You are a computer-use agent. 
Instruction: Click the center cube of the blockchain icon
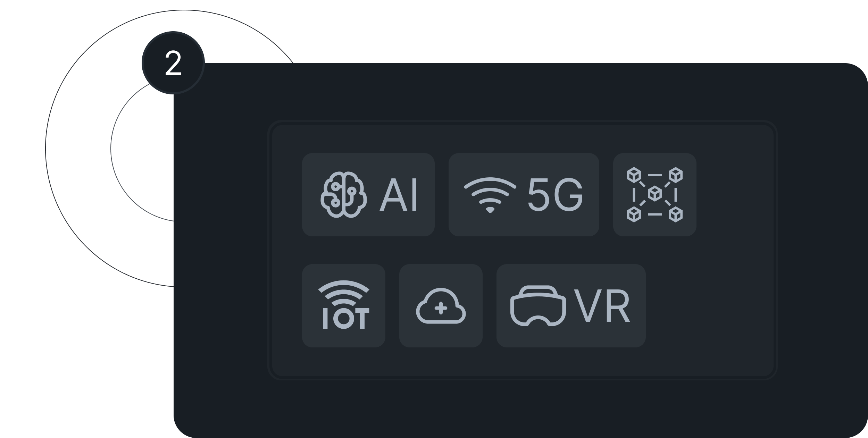[654, 194]
